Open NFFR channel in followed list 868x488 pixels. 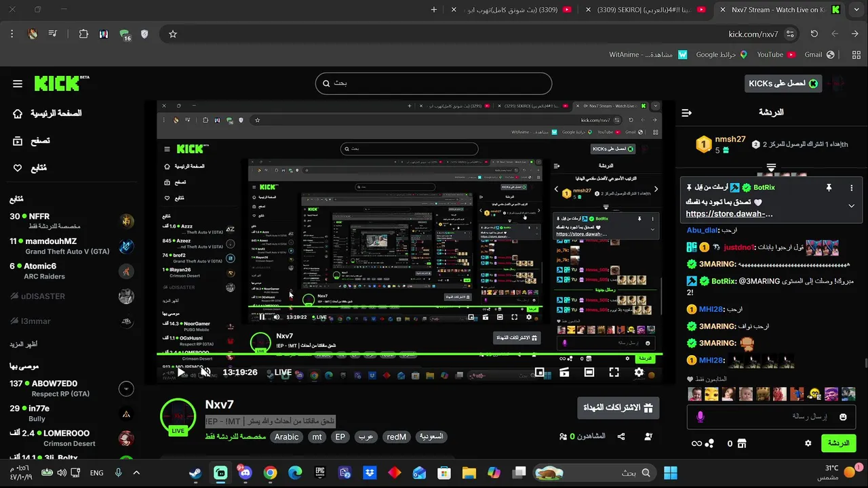click(x=71, y=221)
